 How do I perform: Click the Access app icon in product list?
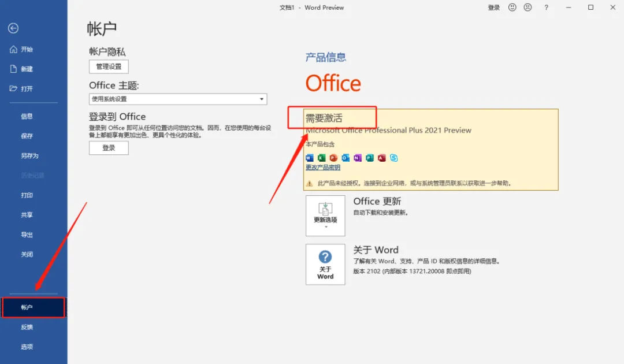[x=382, y=158]
